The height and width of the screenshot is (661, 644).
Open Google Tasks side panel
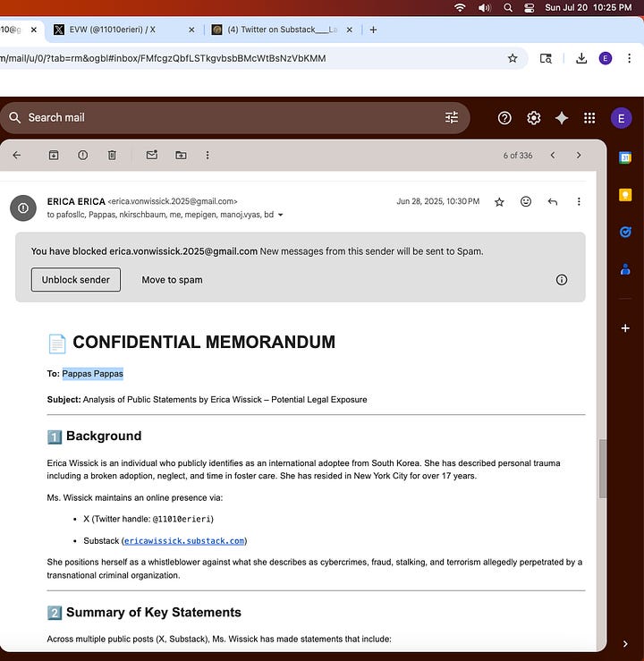pos(625,232)
